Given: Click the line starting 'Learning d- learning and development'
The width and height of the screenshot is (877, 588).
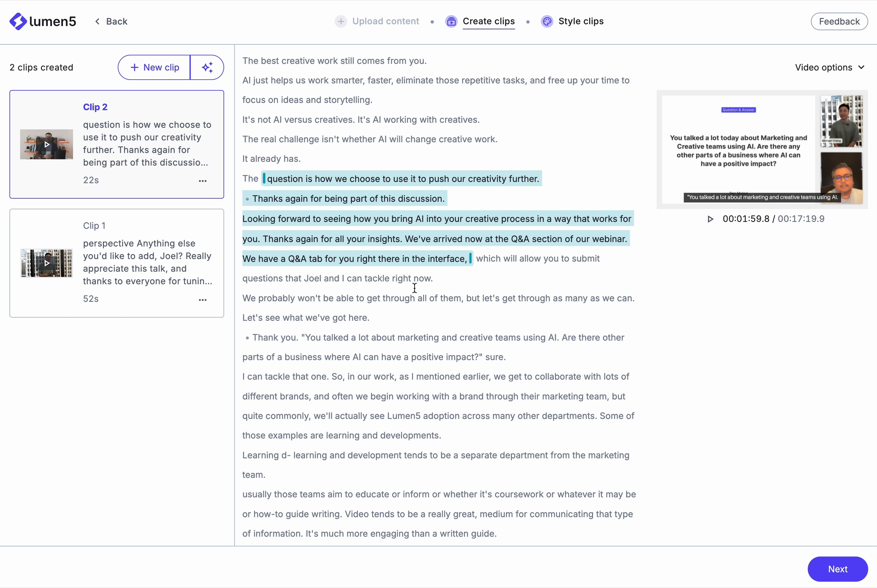Looking at the screenshot, I should coord(436,455).
